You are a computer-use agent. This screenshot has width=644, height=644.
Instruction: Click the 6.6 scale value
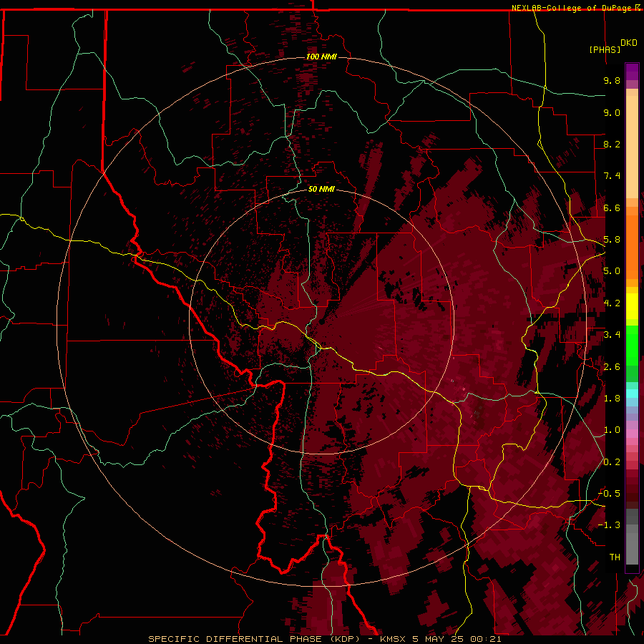click(x=612, y=208)
